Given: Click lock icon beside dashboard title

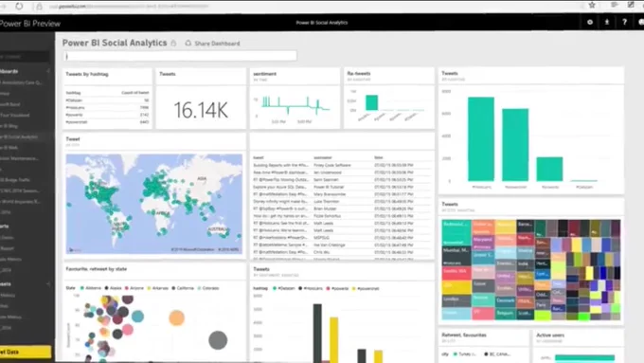Looking at the screenshot, I should 173,43.
